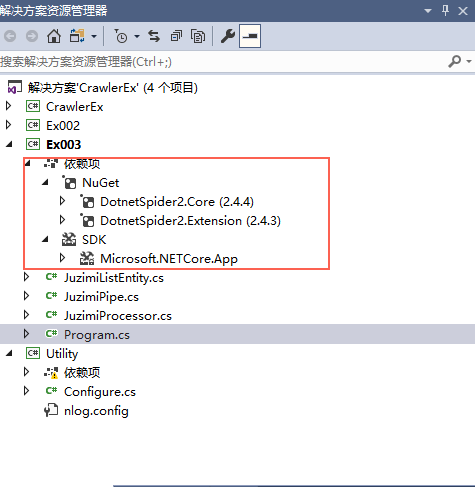Open the search options dropdown arrow
The width and height of the screenshot is (475, 487).
click(x=469, y=61)
